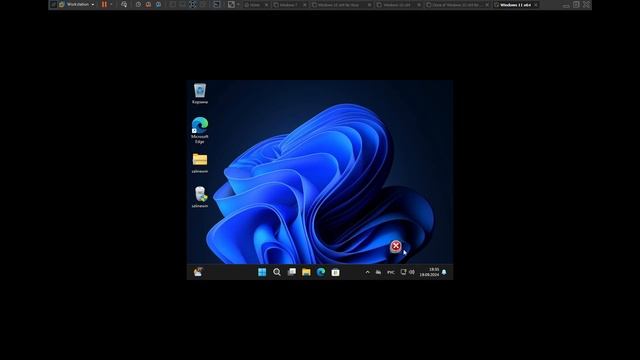Open Microsoft Store from the taskbar

click(x=336, y=272)
